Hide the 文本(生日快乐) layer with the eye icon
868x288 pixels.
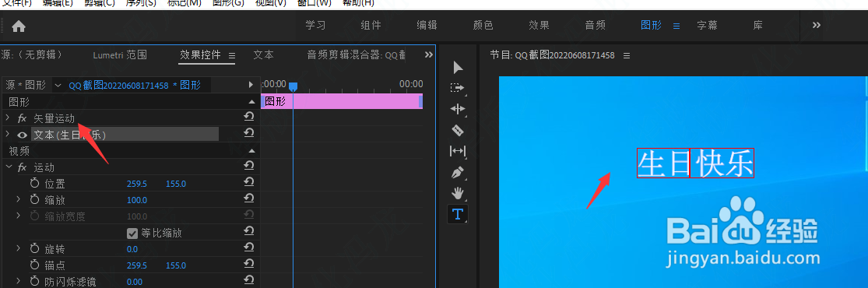point(22,135)
